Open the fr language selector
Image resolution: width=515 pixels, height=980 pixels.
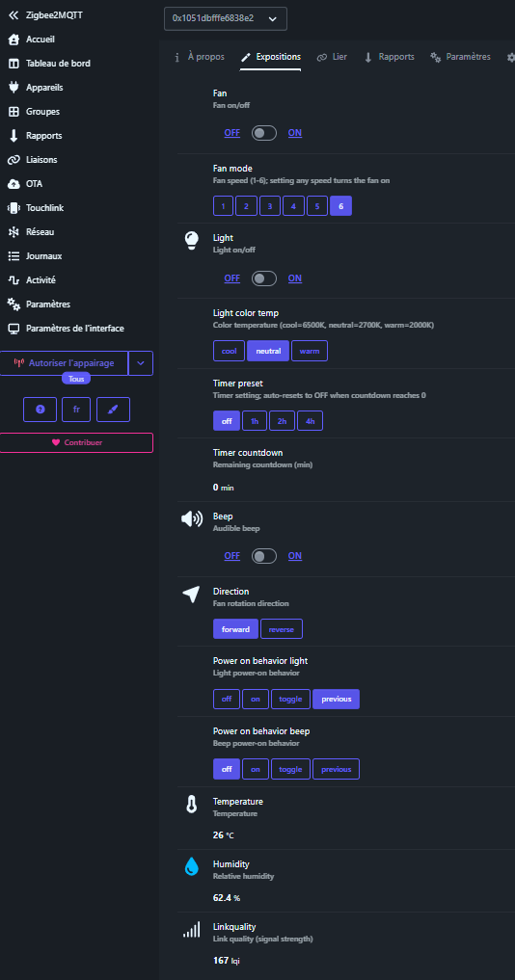(x=76, y=410)
